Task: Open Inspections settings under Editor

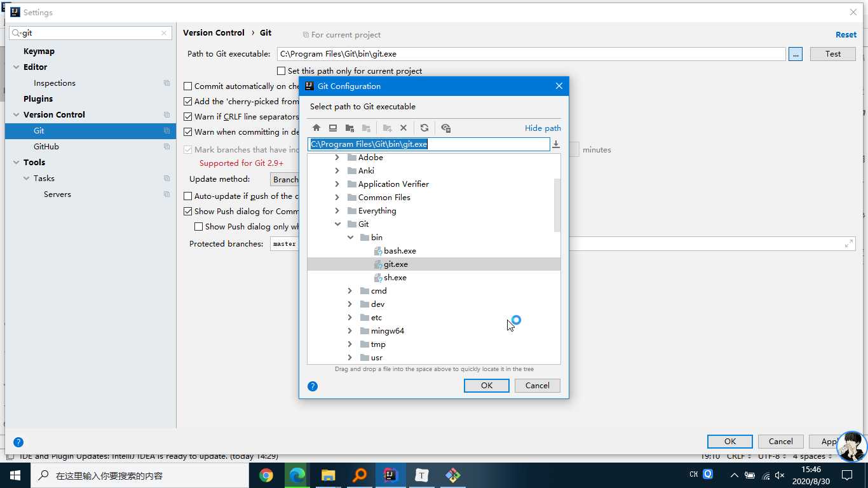Action: pyautogui.click(x=55, y=83)
